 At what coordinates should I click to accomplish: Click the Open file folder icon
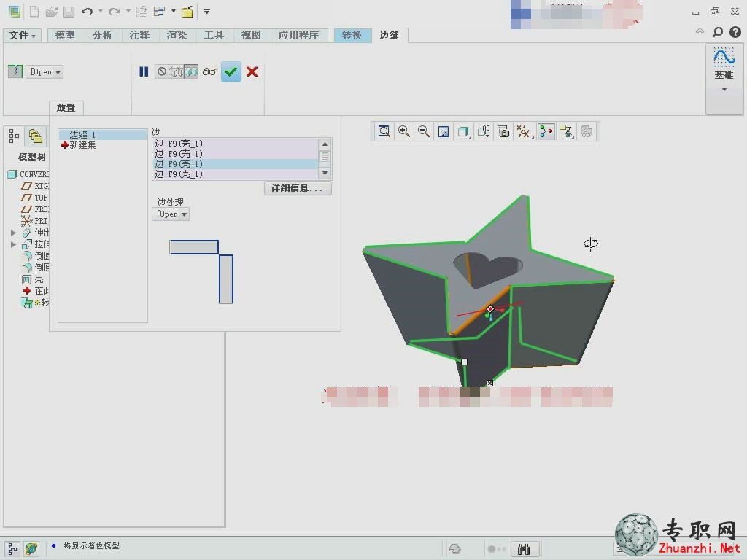(52, 12)
